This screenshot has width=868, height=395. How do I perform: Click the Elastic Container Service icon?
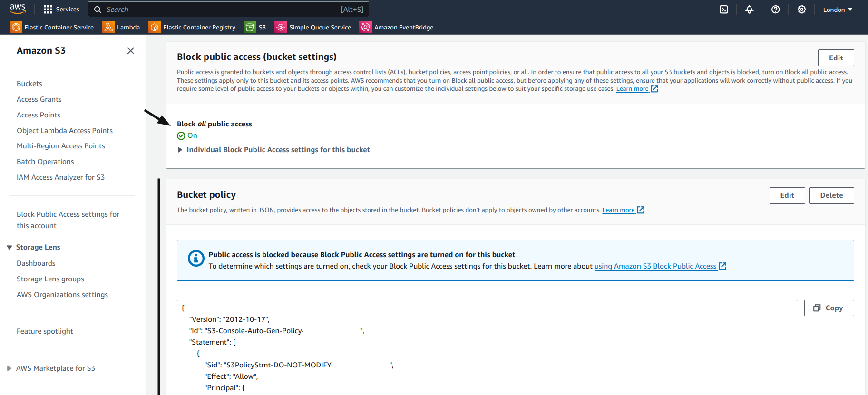point(16,27)
